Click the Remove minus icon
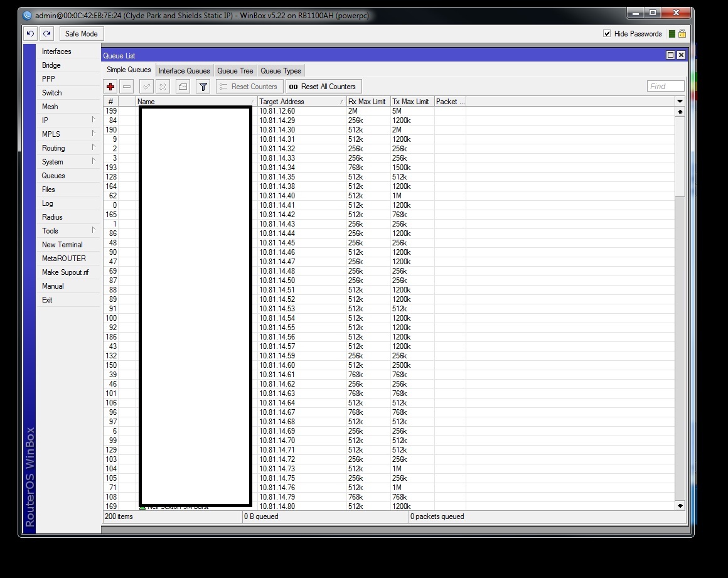Screen dimensions: 728x578 click(127, 87)
